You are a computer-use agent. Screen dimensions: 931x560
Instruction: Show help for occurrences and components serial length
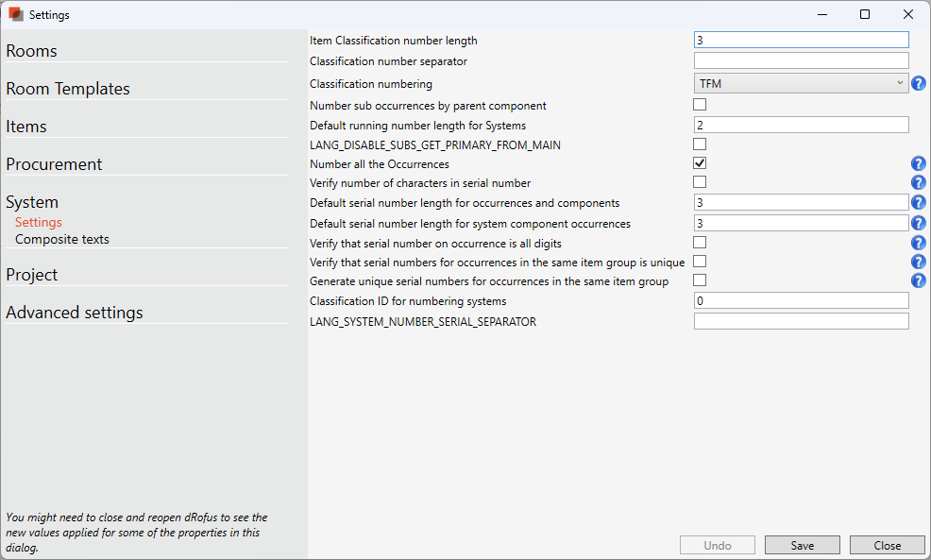coord(918,203)
